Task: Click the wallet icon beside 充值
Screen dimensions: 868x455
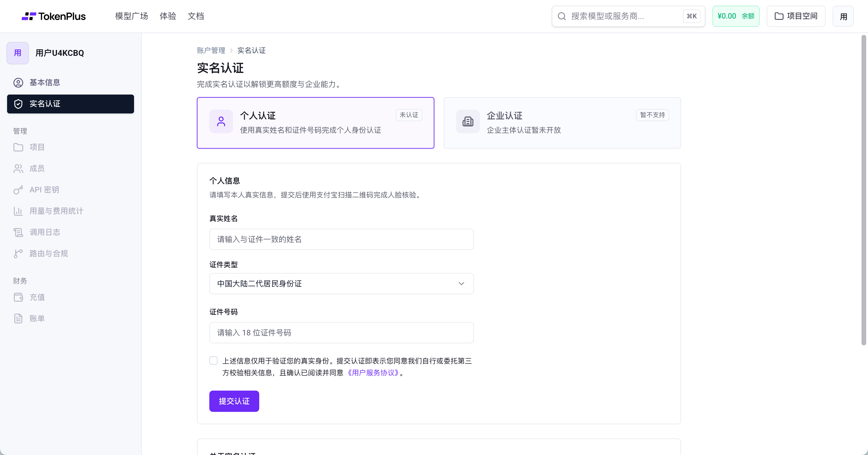Action: tap(18, 297)
